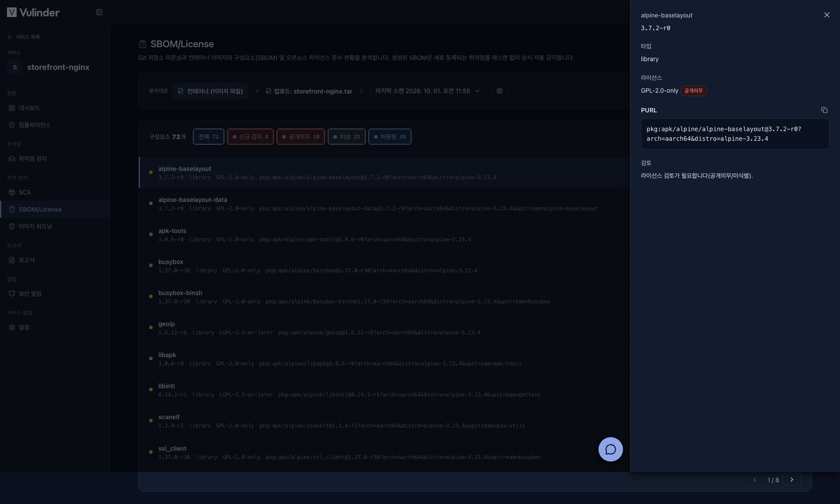Screen dimensions: 840x504
Task: Filter by 신규 감지 0
Action: pos(251,137)
